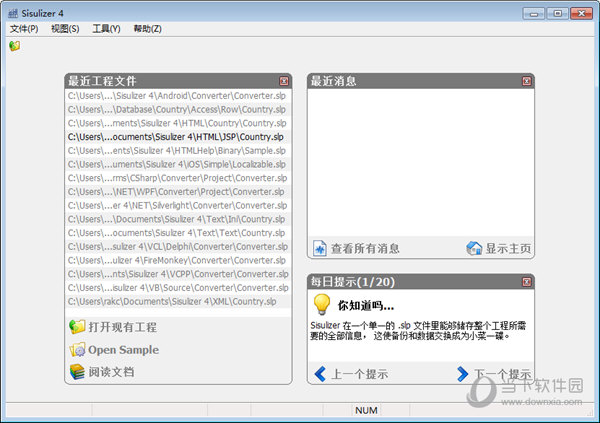Open recent VCPP\Converter\Converter.slp project

pos(178,274)
